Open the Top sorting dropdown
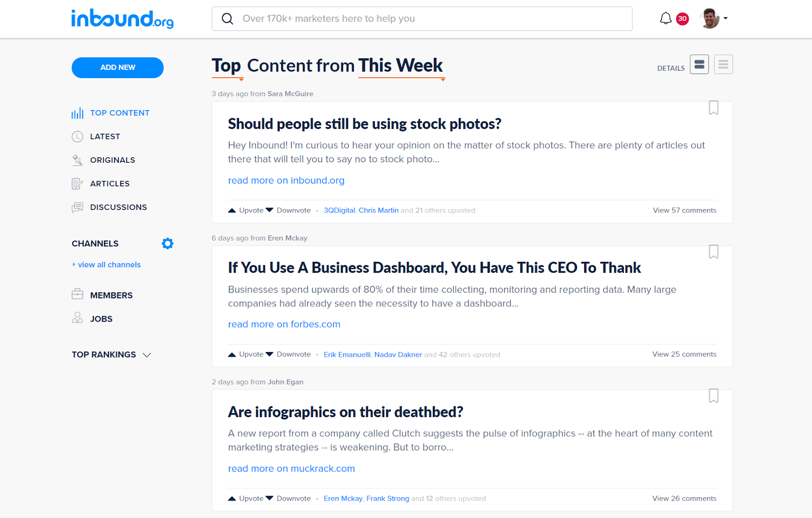This screenshot has height=518, width=812. [227, 66]
